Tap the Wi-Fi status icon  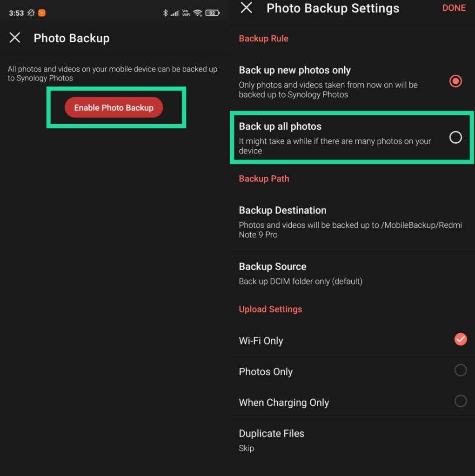click(x=198, y=13)
